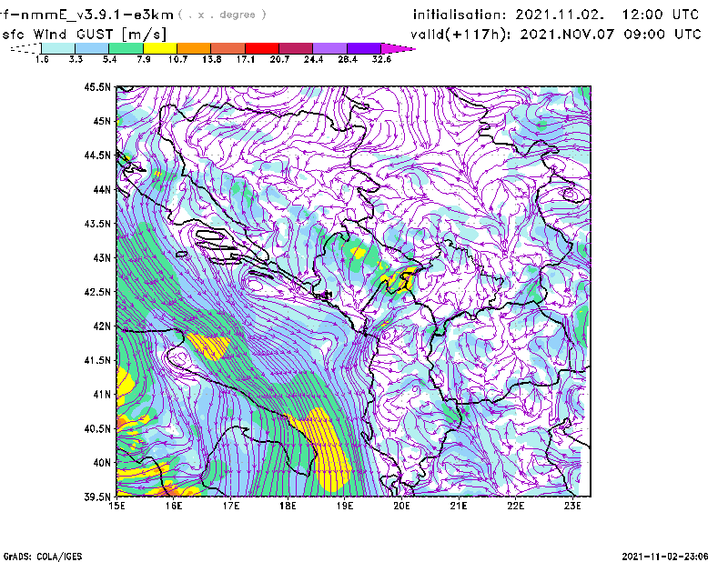Click the '2021.NOV.07 09:00 UTC' valid time
This screenshot has height=562, width=728.
611,35
